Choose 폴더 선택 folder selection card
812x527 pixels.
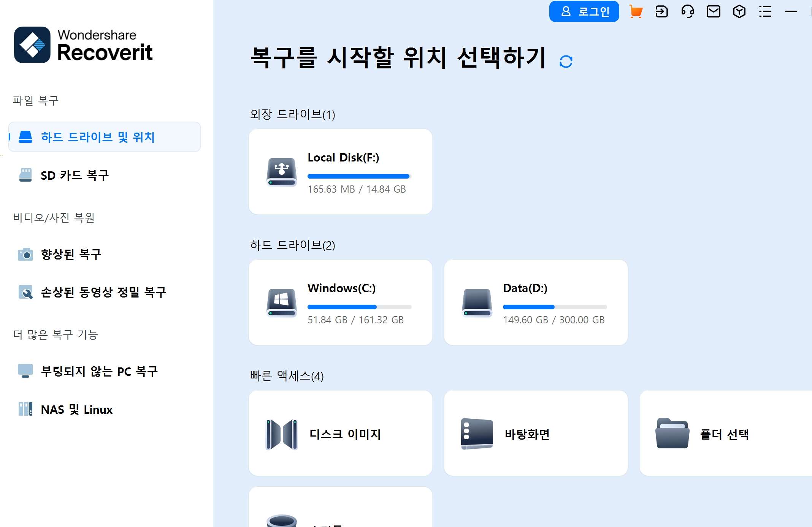click(724, 433)
